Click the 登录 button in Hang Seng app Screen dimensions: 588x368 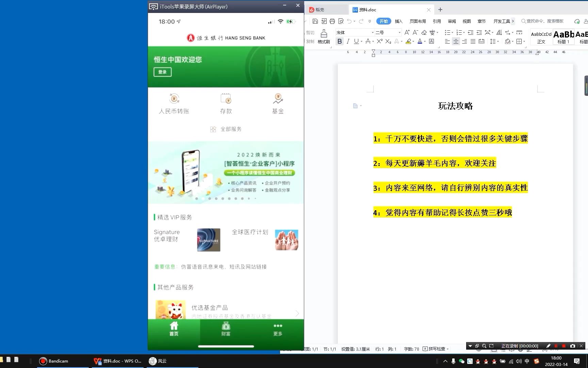[x=162, y=72]
